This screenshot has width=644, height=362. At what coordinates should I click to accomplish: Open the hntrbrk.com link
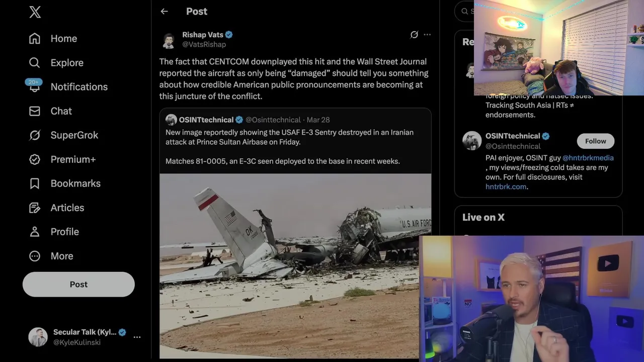click(x=506, y=187)
